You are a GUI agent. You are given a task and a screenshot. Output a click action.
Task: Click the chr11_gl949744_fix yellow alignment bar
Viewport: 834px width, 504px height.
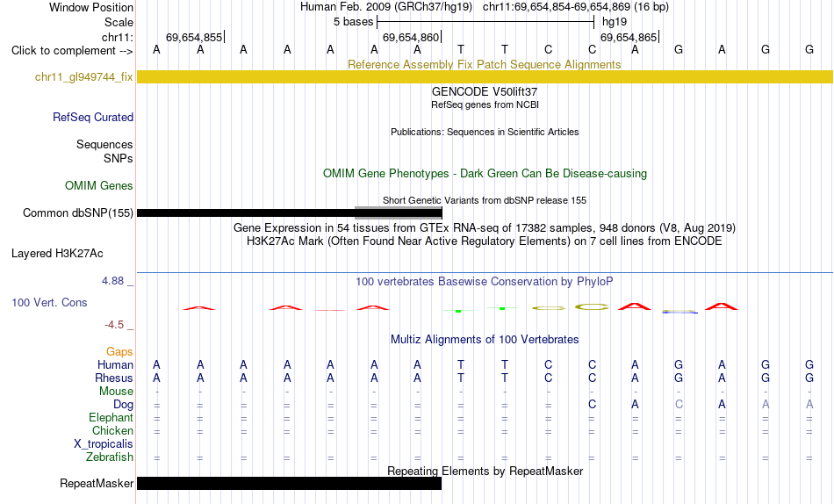[x=485, y=76]
